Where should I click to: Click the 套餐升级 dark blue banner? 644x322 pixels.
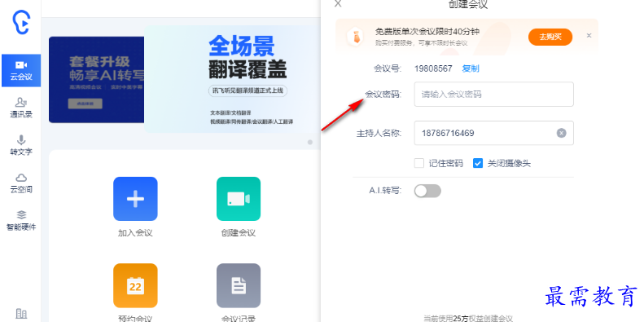coord(97,79)
